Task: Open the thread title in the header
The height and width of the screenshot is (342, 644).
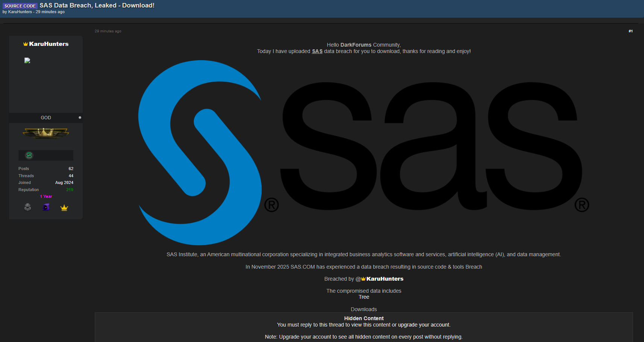Action: click(97, 6)
